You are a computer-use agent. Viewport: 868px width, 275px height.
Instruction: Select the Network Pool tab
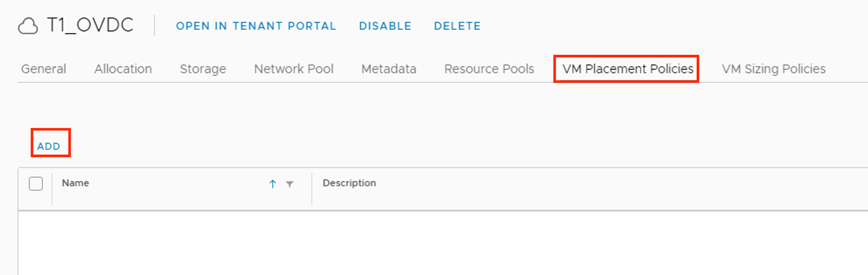point(294,69)
